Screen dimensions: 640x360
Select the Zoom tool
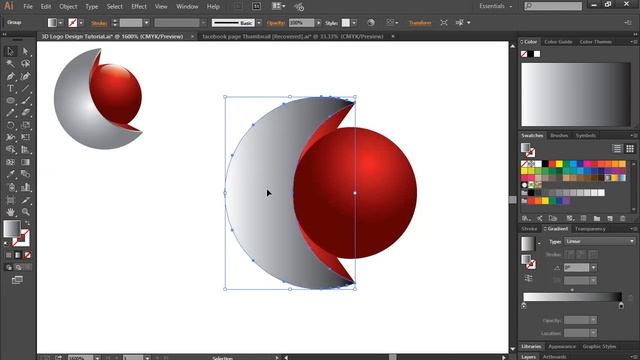(x=25, y=212)
